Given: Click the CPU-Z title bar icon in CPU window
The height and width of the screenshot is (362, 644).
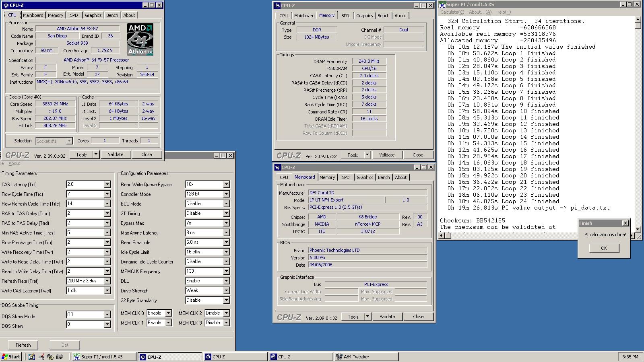Looking at the screenshot, I should 6,5.
